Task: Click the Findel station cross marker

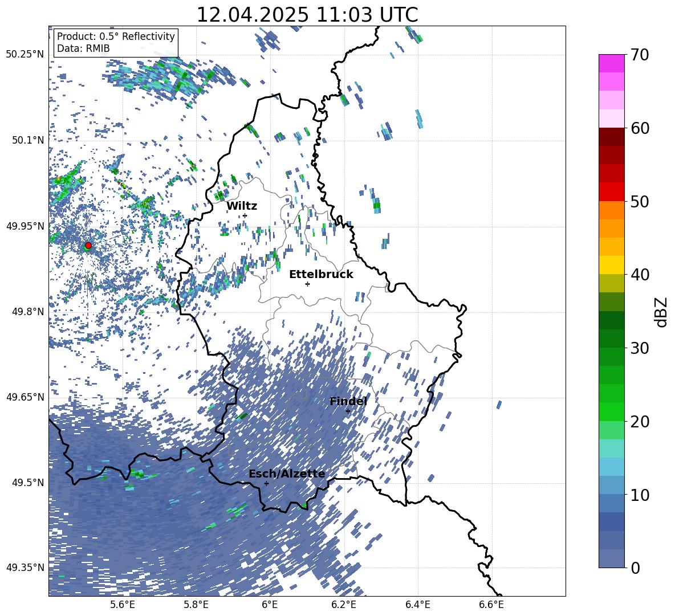Action: tap(348, 411)
